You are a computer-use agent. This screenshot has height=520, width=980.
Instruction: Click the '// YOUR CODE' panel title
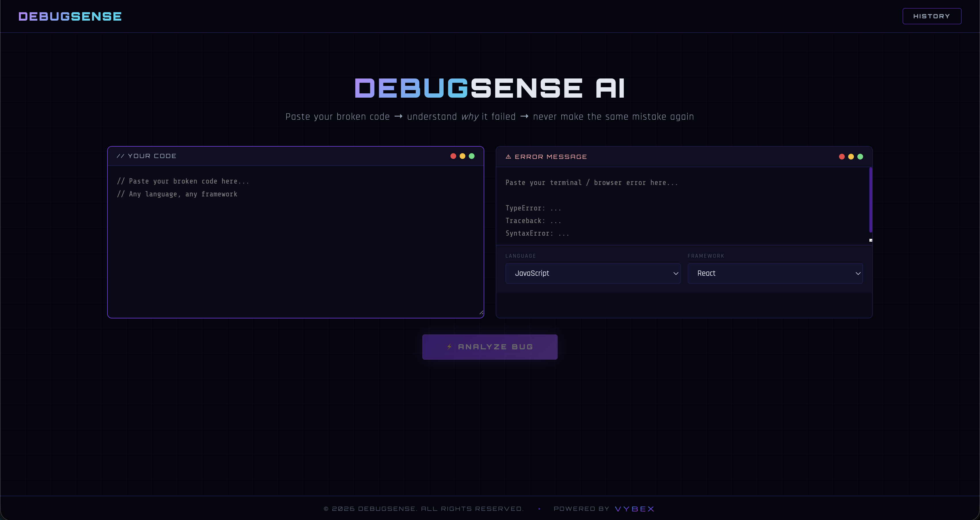(146, 156)
